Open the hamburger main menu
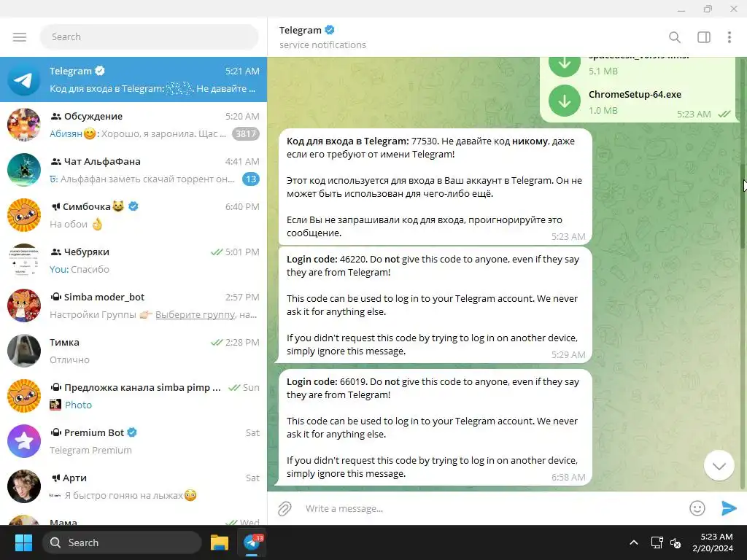747x560 pixels. (20, 36)
